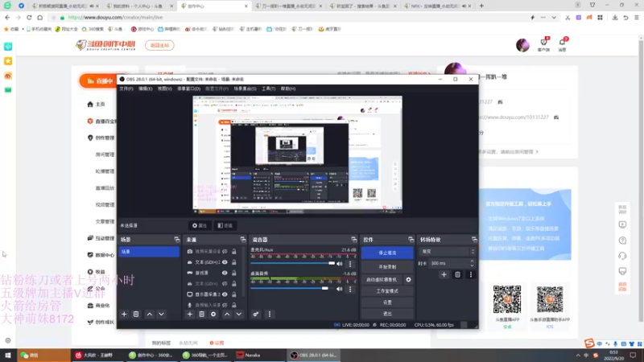Screen dimensions: 644x362
Task: Open the 编辑(E) menu in OBS
Action: 146,88
